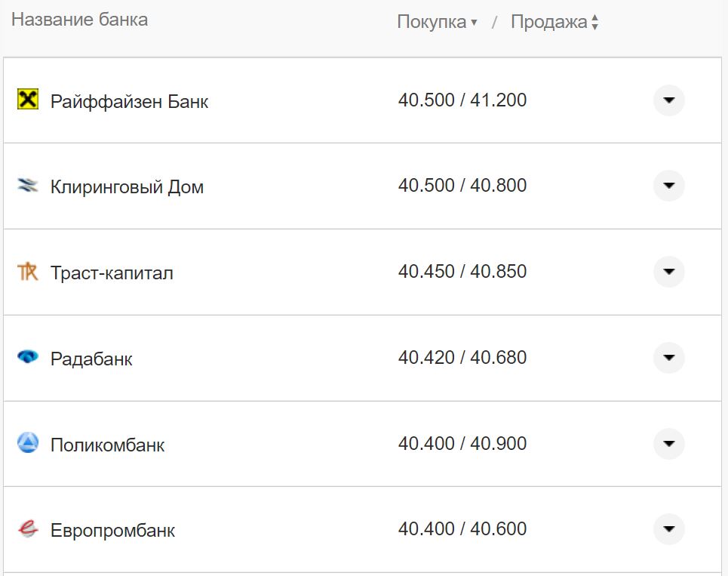Expand details for Европромбанк
The height and width of the screenshot is (576, 728).
(668, 530)
